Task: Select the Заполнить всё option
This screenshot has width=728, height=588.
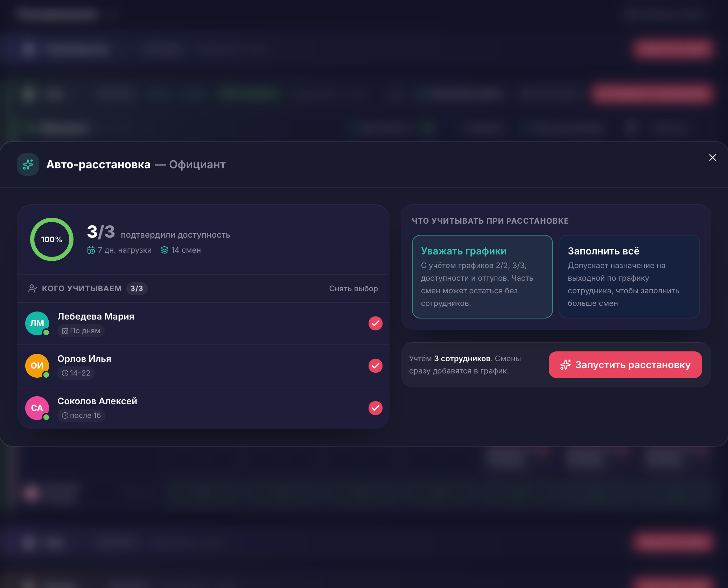Action: [629, 276]
